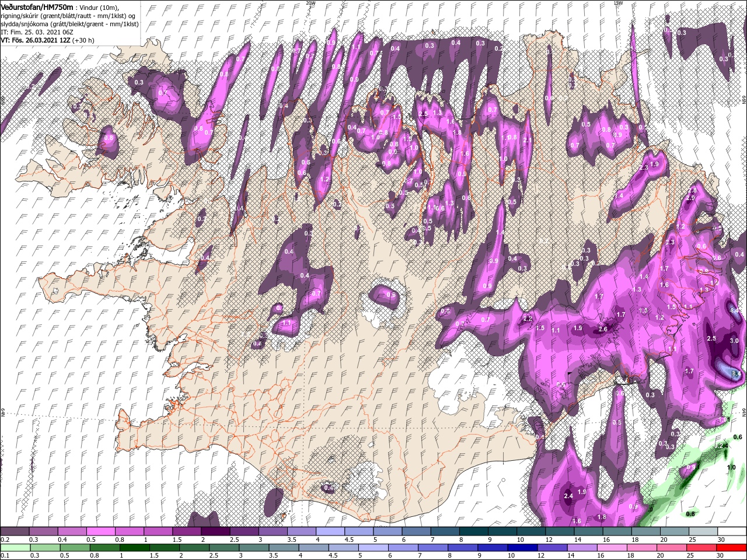Click the 'slydda/snjókoma' legend description text
Image resolution: width=747 pixels, height=560 pixels.
(x=25, y=24)
